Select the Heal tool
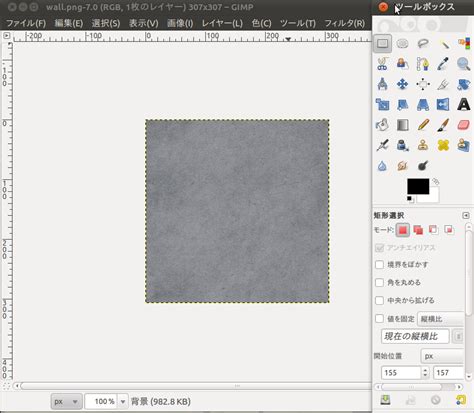This screenshot has width=474, height=413. click(443, 145)
